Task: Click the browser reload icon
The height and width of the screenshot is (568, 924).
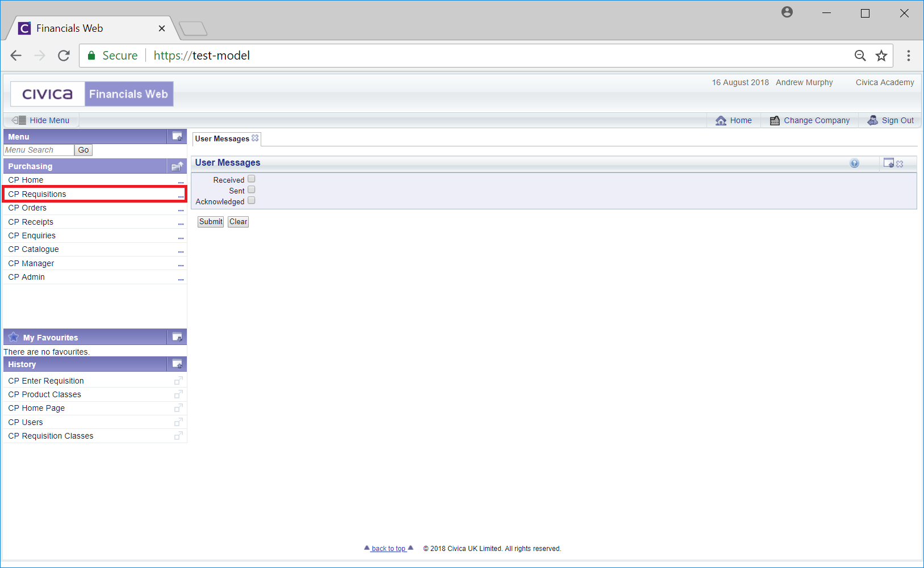Action: coord(64,56)
